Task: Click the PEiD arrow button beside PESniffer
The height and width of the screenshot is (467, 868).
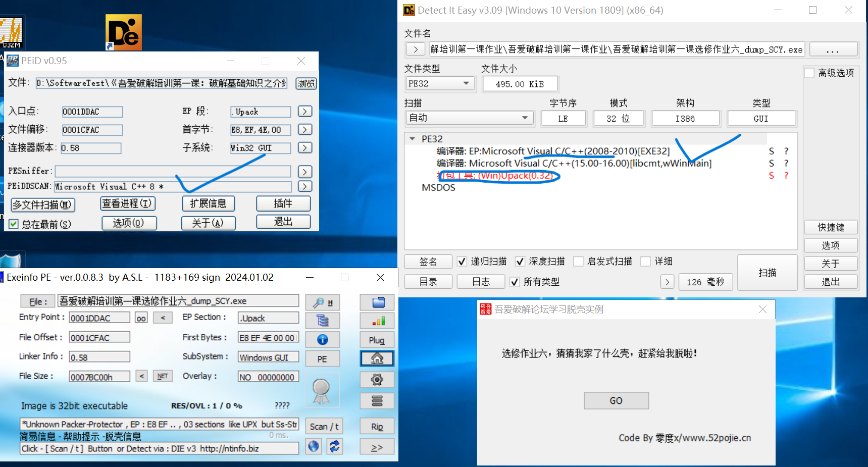Action: 305,172
